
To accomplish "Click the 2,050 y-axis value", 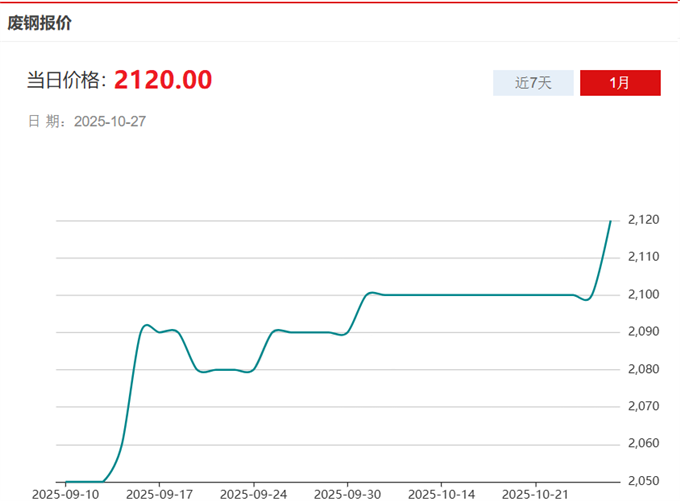I will click(644, 481).
